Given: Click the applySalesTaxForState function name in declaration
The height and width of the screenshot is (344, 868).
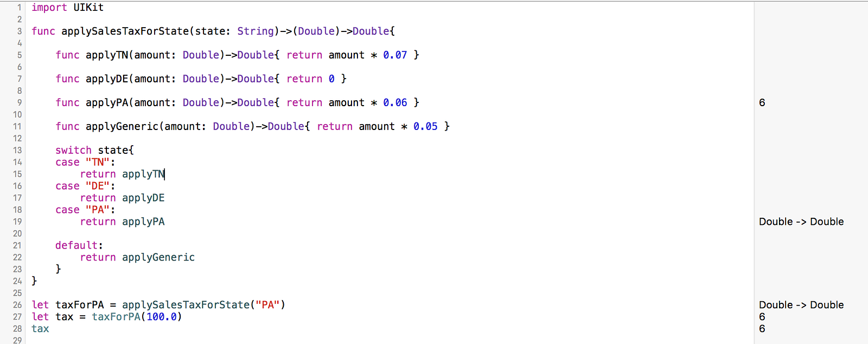Looking at the screenshot, I should click(125, 31).
